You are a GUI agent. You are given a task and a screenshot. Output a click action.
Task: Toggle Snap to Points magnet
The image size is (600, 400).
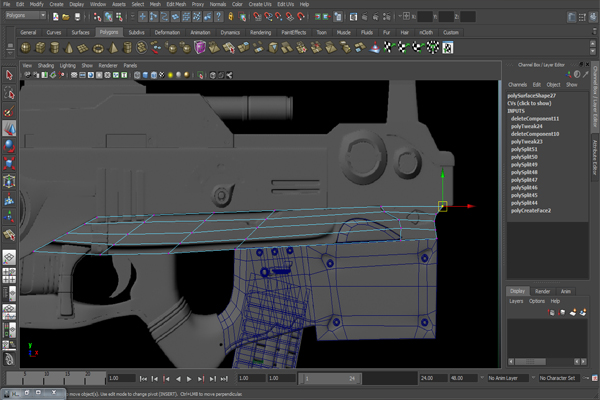click(x=279, y=16)
